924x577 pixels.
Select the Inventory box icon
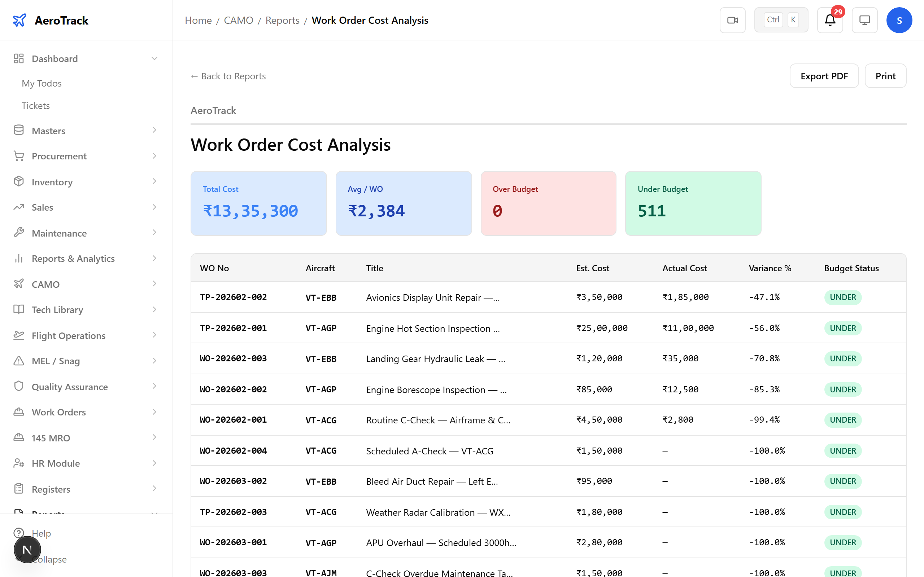tap(19, 182)
